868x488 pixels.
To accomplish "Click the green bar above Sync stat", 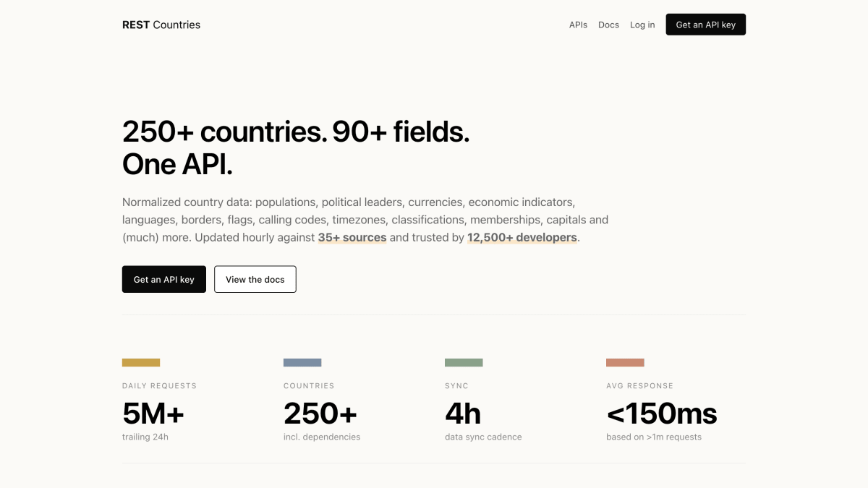I will (x=464, y=362).
